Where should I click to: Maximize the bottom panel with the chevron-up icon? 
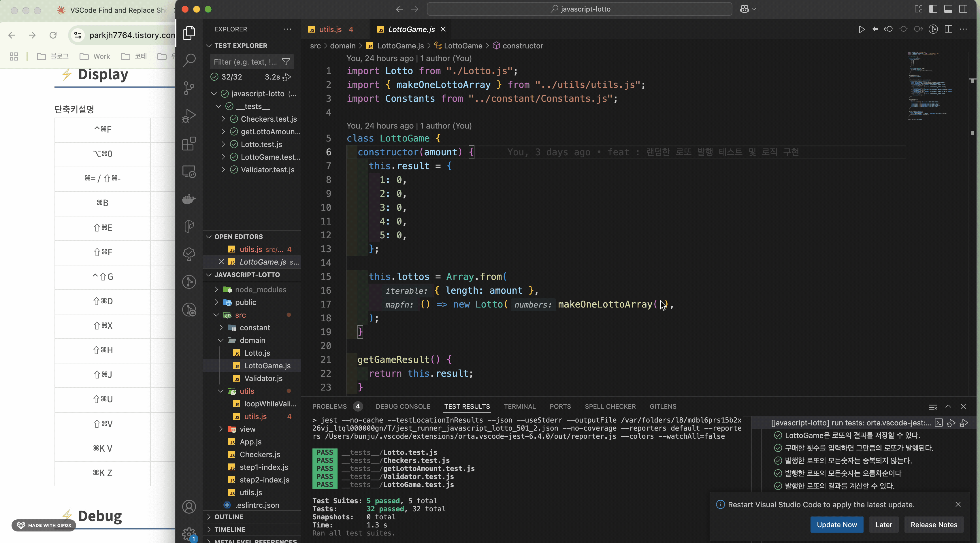point(948,406)
